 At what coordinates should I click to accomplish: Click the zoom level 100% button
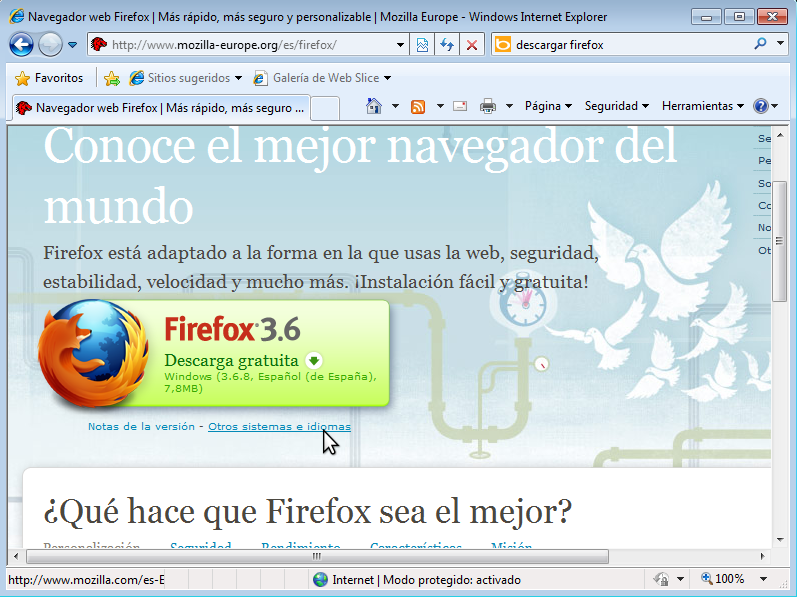[x=722, y=579]
